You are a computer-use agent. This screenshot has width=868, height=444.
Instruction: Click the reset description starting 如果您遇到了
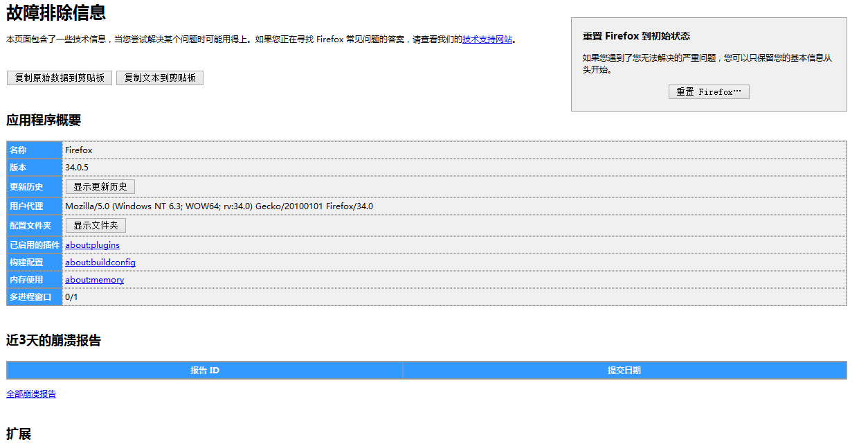tap(707, 64)
